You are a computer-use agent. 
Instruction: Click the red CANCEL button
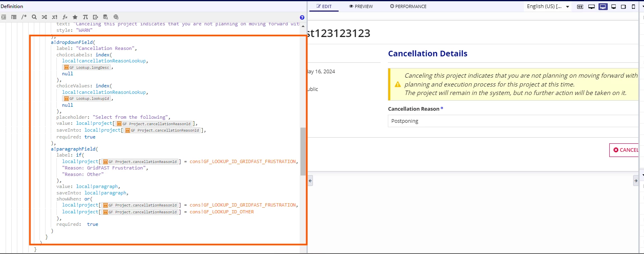[624, 150]
